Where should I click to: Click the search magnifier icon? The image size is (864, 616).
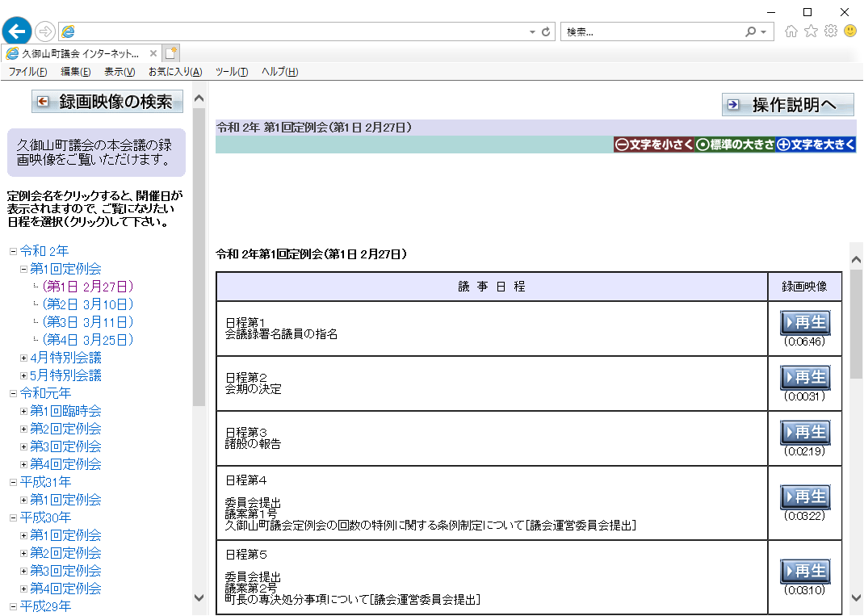coord(750,32)
